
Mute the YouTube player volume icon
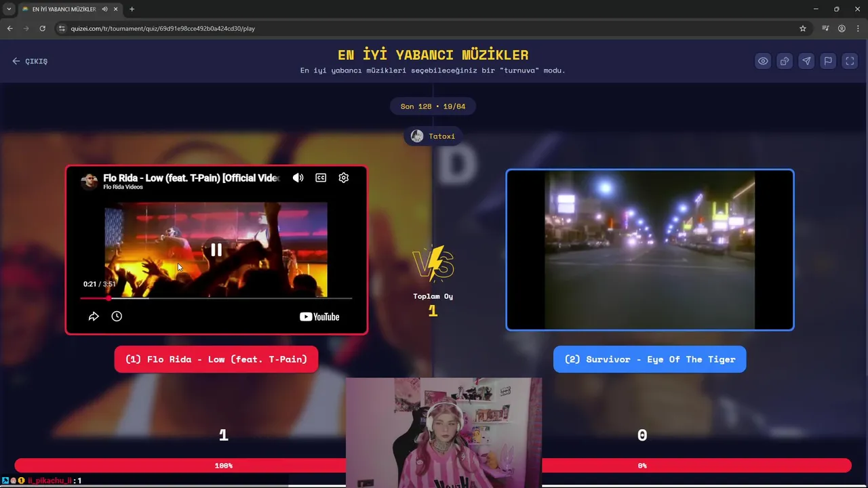pos(298,178)
